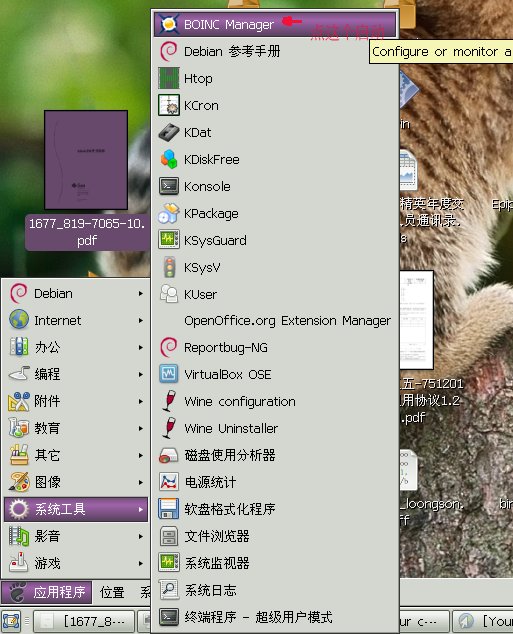Click the 附件 accessories scissors icon
The height and width of the screenshot is (634, 513).
tap(19, 401)
